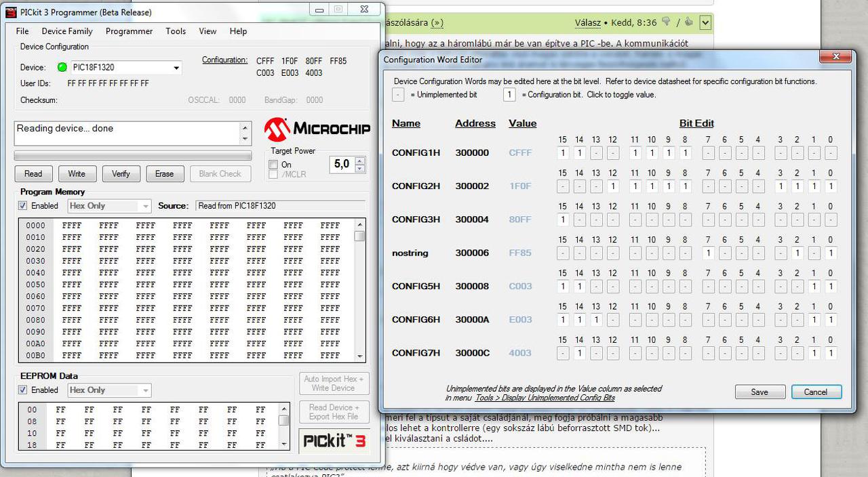Click the programming progress bar
868x477 pixels.
tap(133, 156)
